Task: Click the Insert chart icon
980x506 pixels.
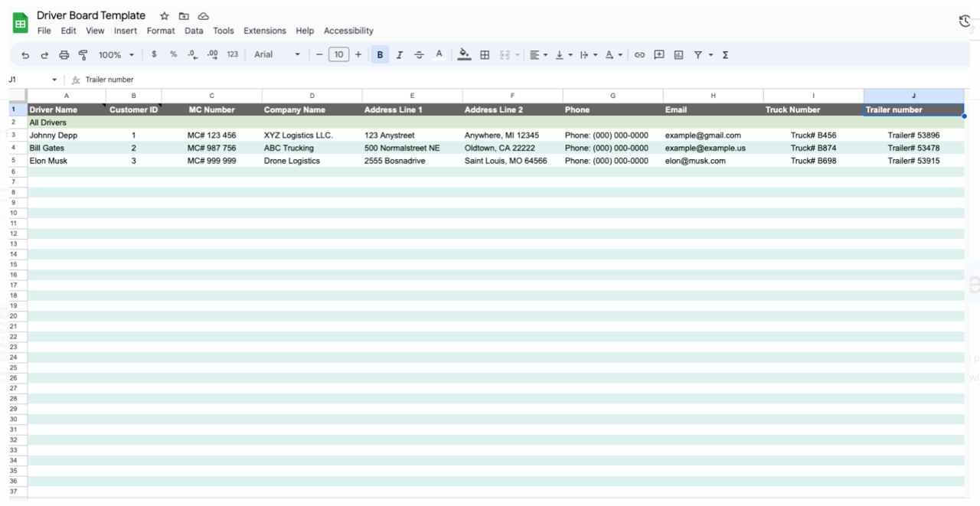Action: (678, 55)
